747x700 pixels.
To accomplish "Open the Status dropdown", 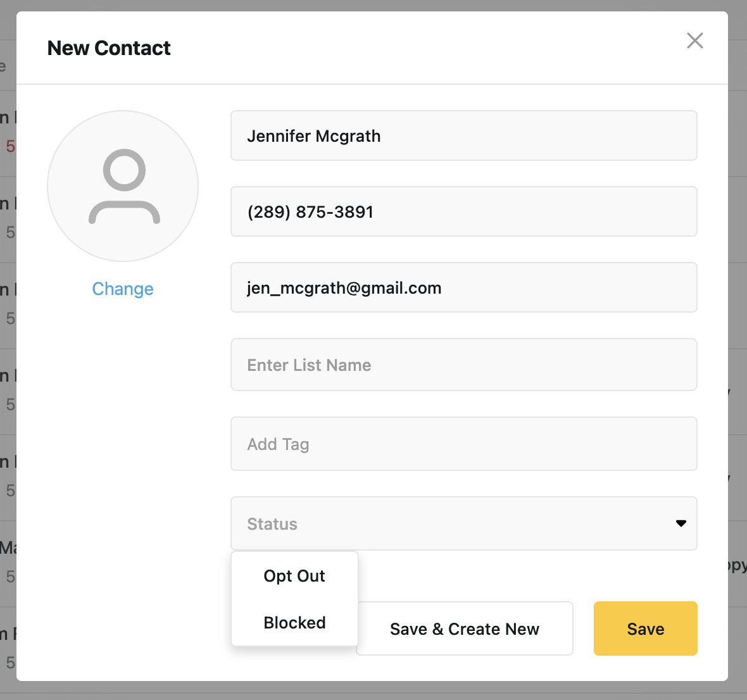I will click(x=463, y=523).
